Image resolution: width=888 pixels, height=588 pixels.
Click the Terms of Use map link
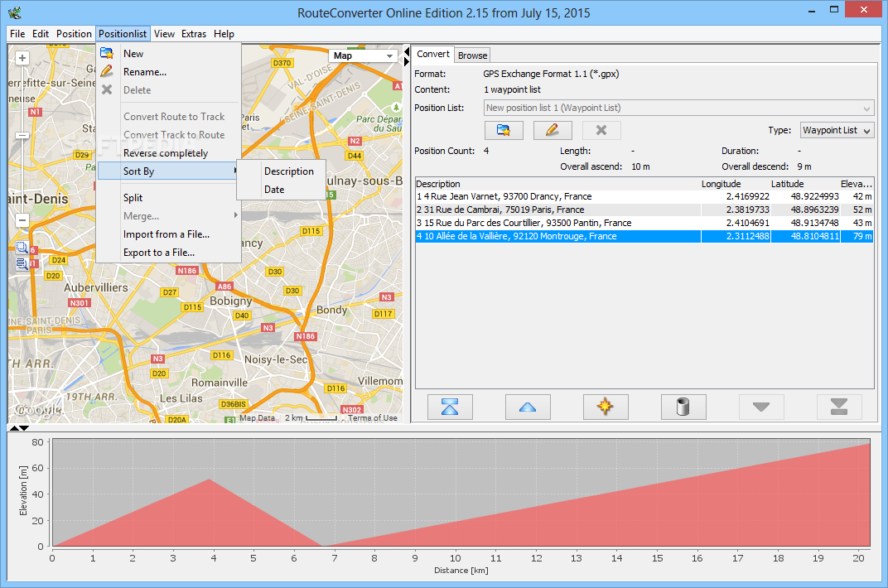click(372, 417)
